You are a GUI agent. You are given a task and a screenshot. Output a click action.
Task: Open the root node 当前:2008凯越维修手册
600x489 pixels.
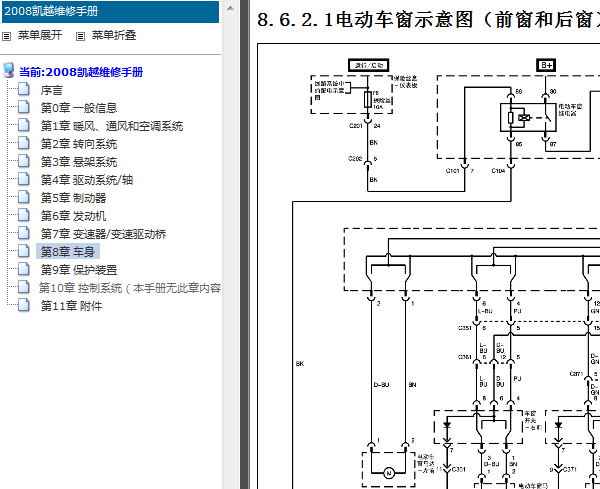pyautogui.click(x=81, y=72)
